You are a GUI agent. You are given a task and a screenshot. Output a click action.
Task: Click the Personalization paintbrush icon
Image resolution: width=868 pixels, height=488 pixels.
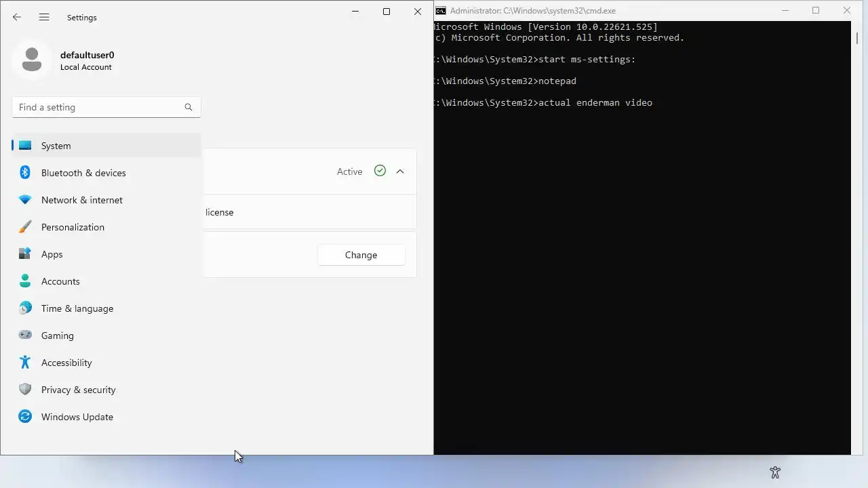[x=25, y=227]
